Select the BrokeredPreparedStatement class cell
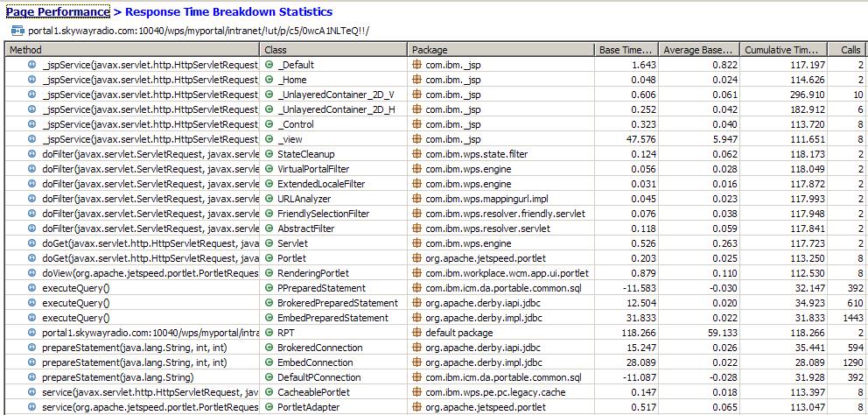The height and width of the screenshot is (415, 868). pos(333,303)
